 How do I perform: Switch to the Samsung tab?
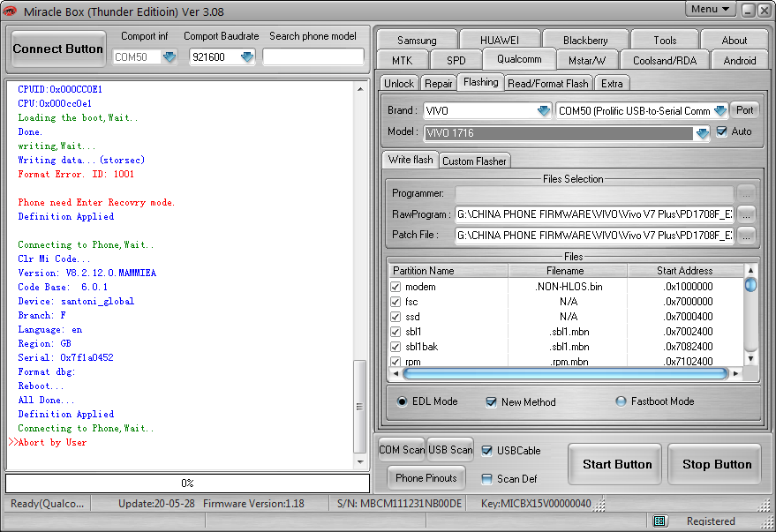point(417,40)
